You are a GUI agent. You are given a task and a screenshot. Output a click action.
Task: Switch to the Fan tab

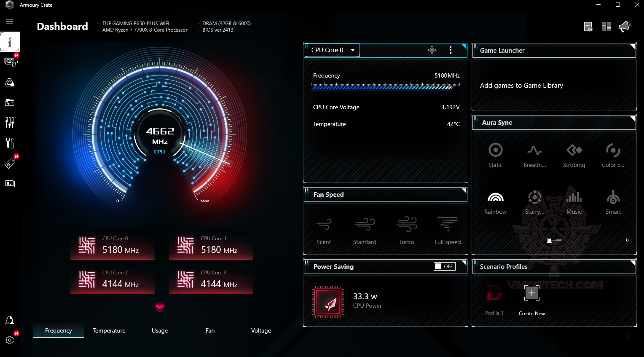pos(210,330)
